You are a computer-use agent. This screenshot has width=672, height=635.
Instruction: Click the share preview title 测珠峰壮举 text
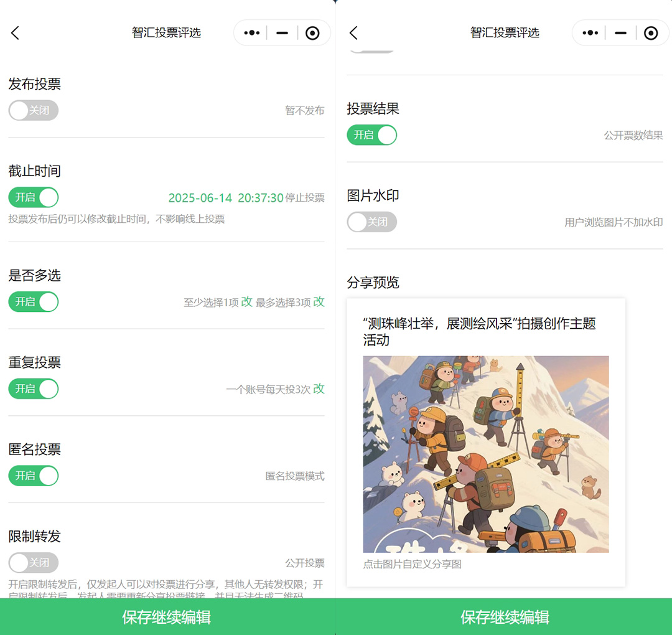tap(480, 331)
